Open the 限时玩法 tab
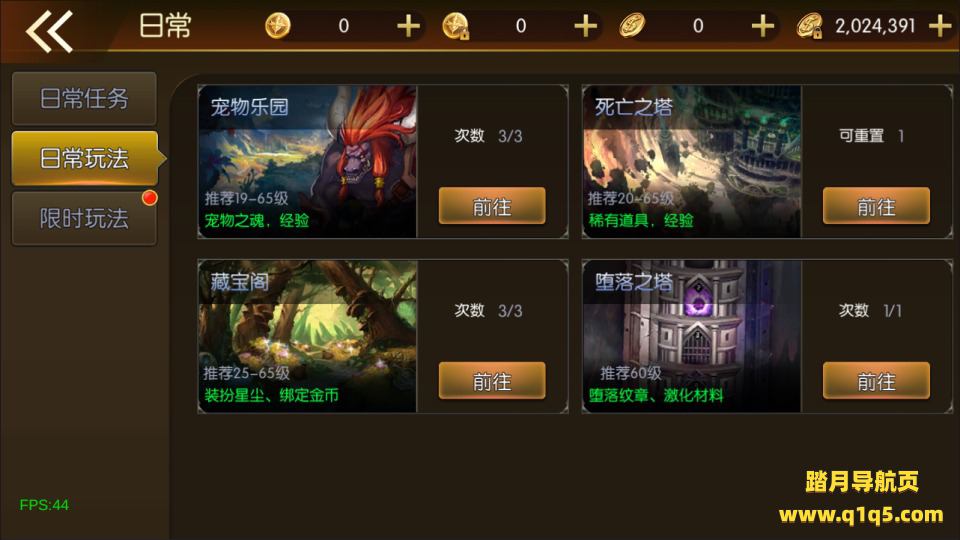Image resolution: width=960 pixels, height=540 pixels. 84,218
